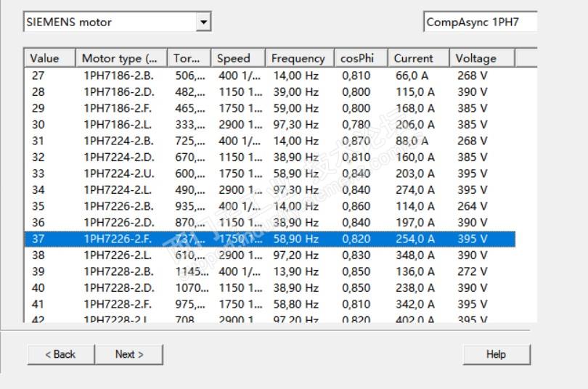Click the 203,0 A current cell
This screenshot has height=389, width=588.
point(415,173)
